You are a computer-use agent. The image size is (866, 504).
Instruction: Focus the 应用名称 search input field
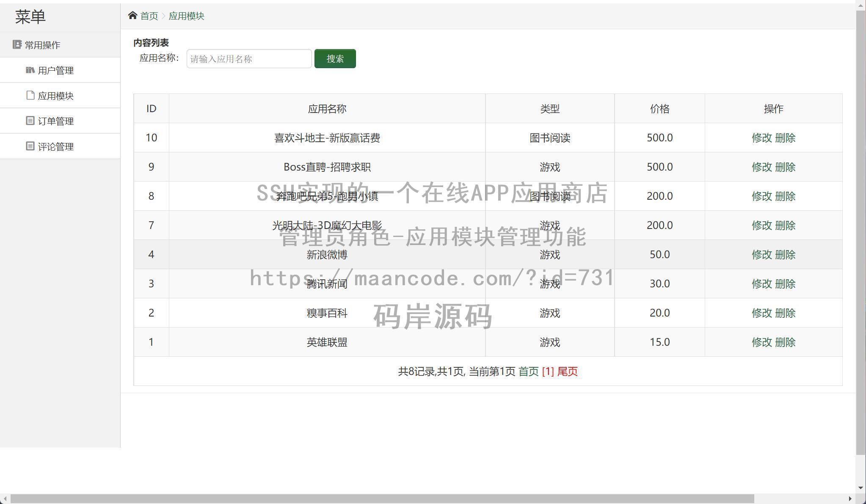click(249, 58)
